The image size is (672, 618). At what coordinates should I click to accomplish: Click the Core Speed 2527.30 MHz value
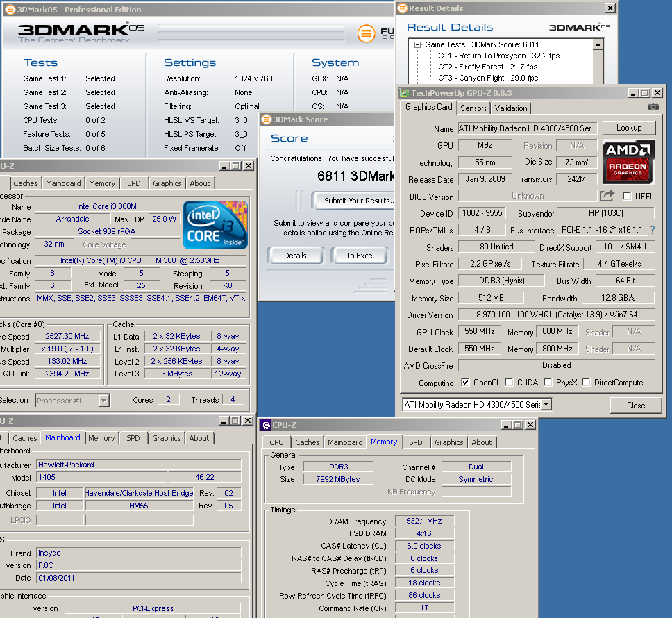tap(67, 337)
